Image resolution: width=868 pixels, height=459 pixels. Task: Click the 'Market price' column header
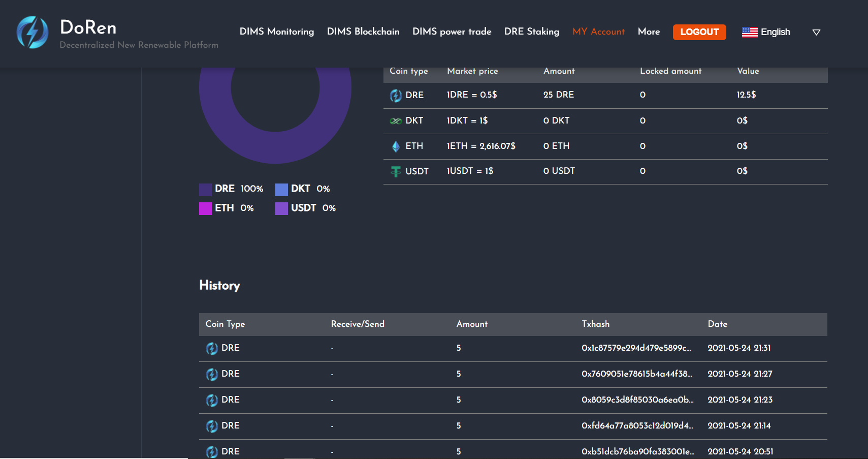coord(472,71)
